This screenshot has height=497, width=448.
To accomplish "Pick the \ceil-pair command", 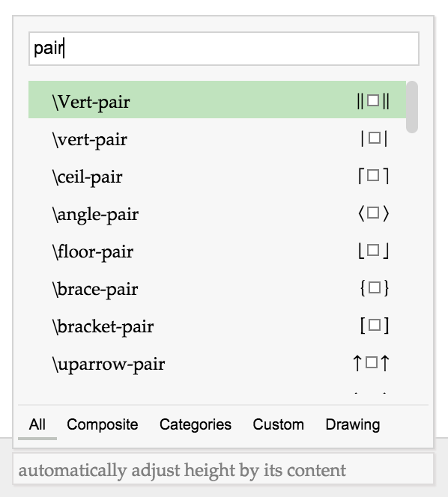I will [x=217, y=174].
